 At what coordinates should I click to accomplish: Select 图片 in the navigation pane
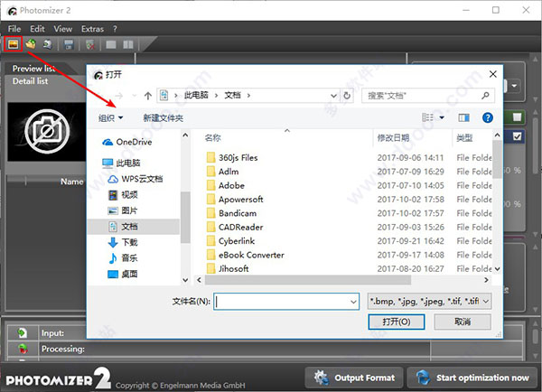[123, 210]
